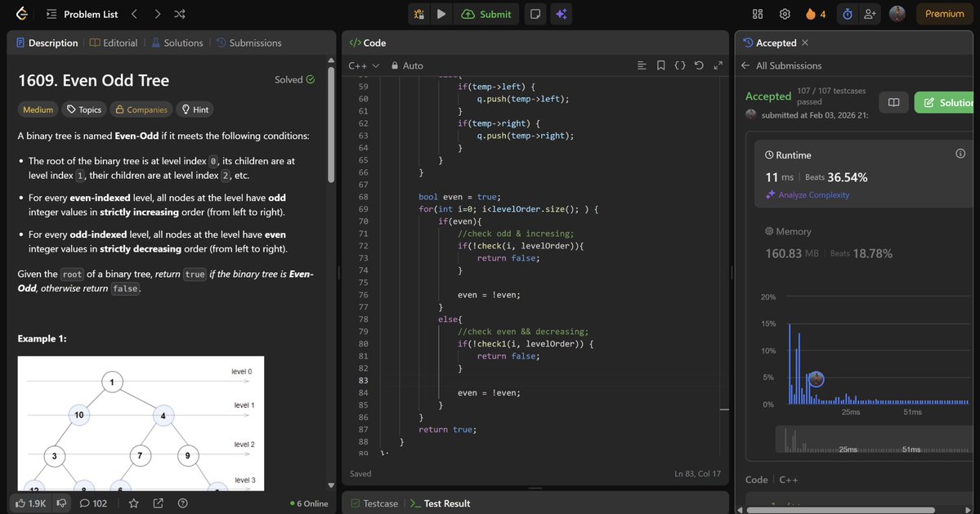Switch to the Solutions tab
Image resolution: width=980 pixels, height=514 pixels.
(177, 42)
